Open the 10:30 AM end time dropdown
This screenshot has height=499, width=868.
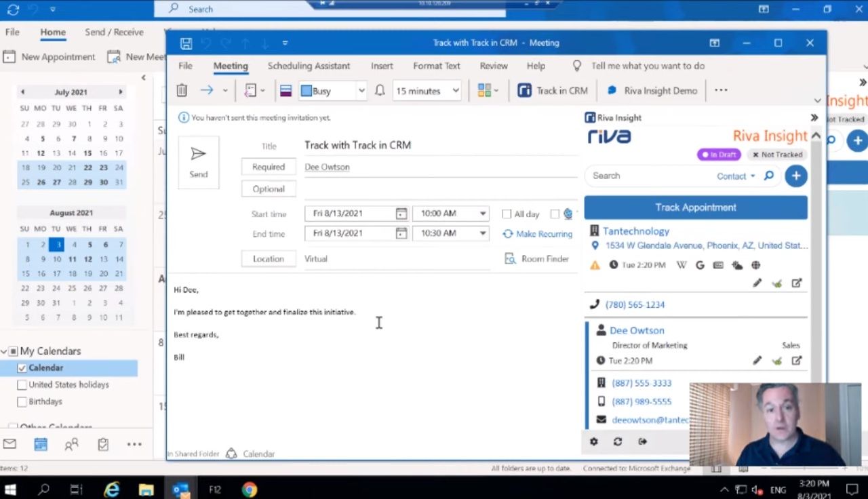(x=483, y=233)
